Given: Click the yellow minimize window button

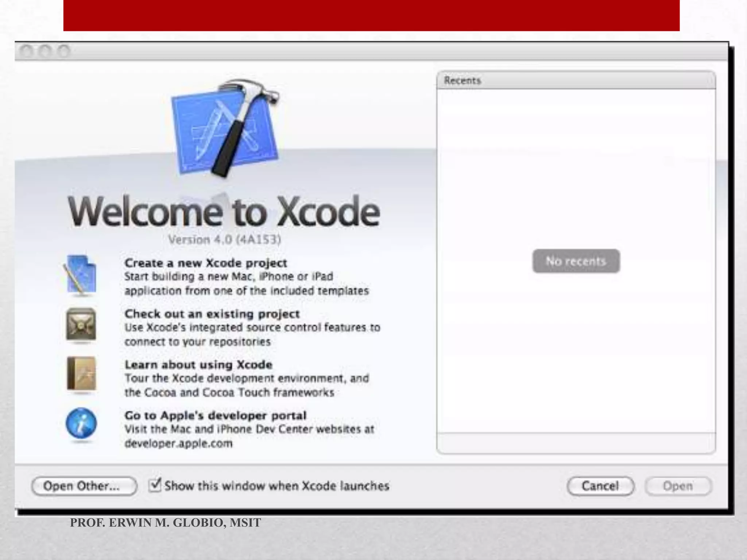Looking at the screenshot, I should click(45, 51).
